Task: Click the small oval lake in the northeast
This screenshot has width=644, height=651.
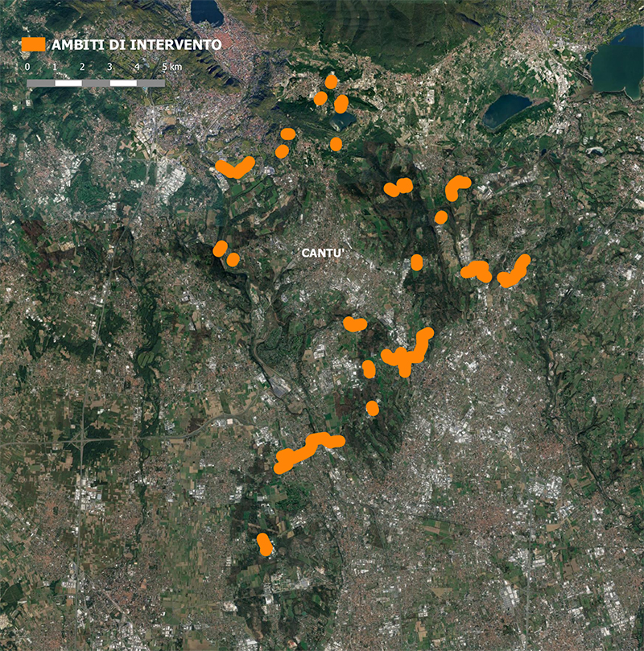Action: [x=506, y=110]
